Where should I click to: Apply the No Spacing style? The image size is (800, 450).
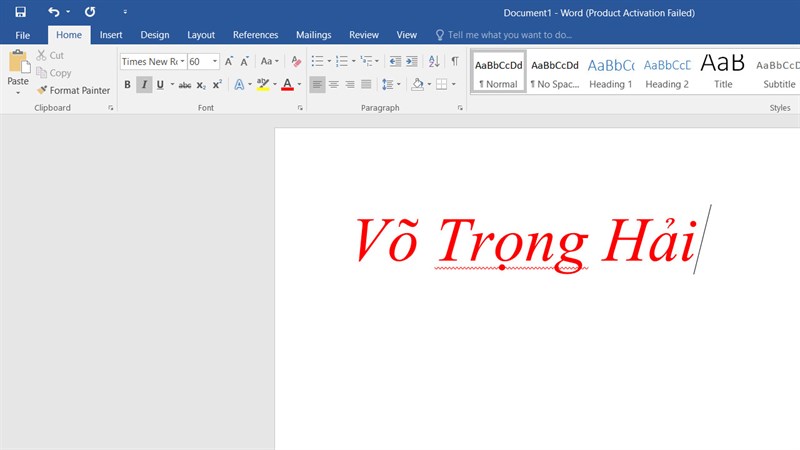point(555,71)
